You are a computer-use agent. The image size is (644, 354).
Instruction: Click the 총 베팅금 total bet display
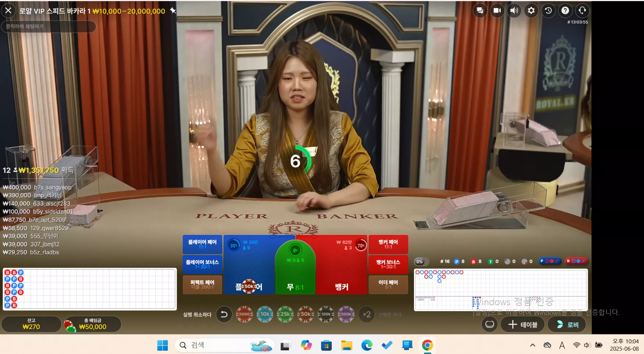93,324
